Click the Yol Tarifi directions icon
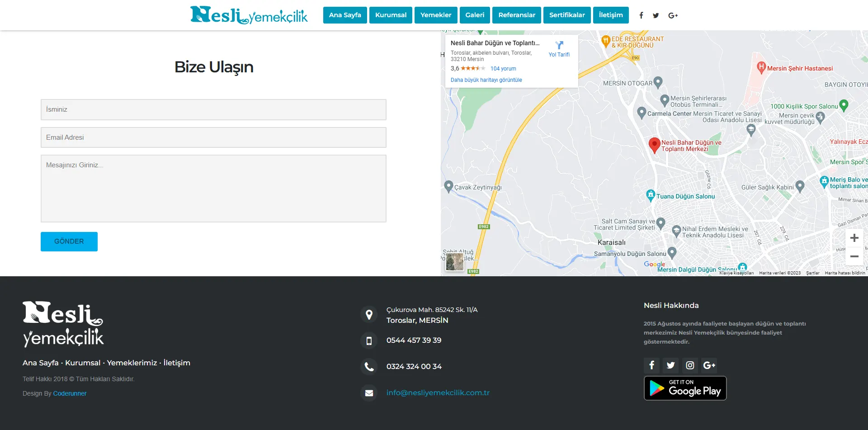This screenshot has height=430, width=868. click(559, 45)
